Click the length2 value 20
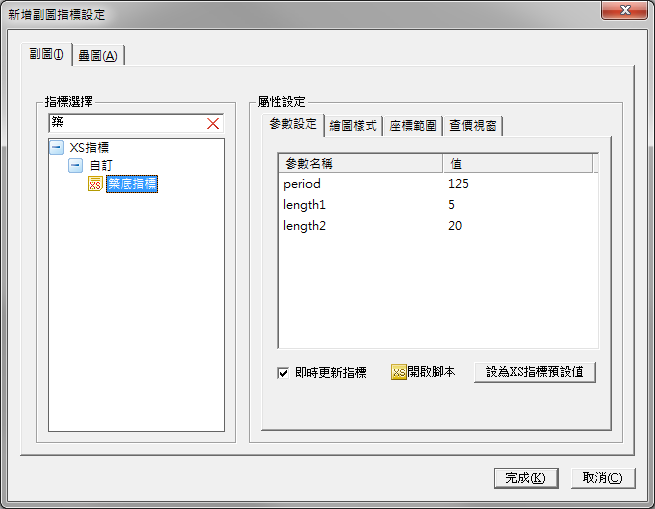Image resolution: width=655 pixels, height=509 pixels. (x=455, y=226)
